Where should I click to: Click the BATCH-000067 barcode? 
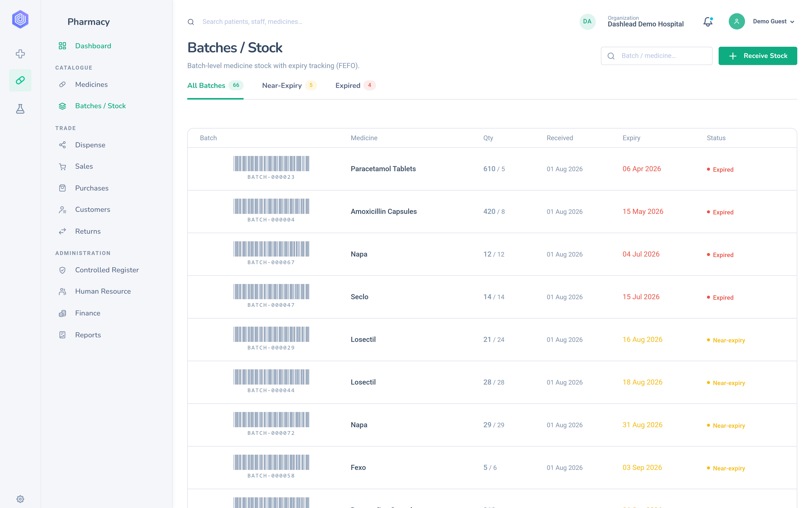pos(271,249)
